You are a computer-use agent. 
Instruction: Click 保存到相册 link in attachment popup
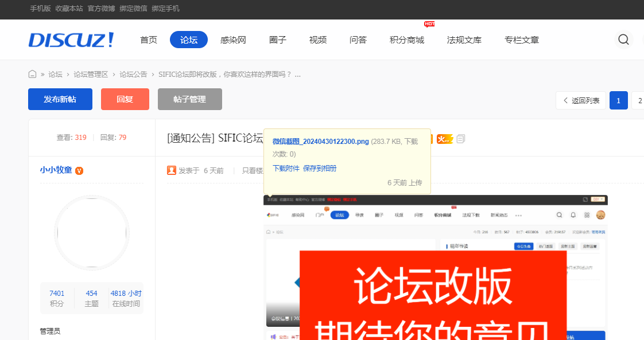pyautogui.click(x=320, y=169)
